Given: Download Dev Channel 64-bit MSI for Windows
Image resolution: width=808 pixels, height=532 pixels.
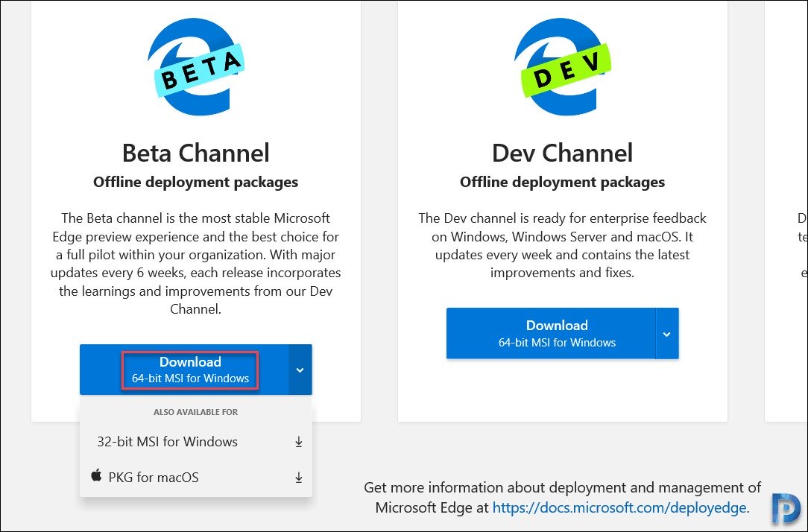Looking at the screenshot, I should point(551,334).
